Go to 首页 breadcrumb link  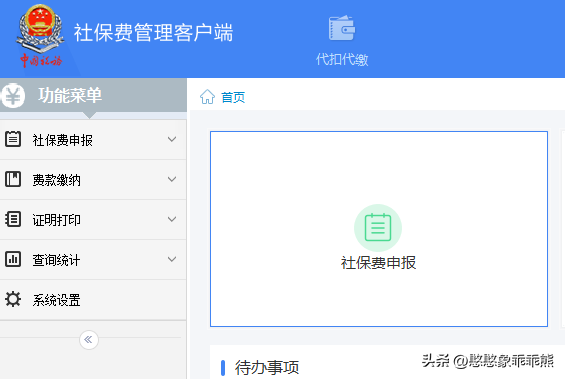(233, 97)
